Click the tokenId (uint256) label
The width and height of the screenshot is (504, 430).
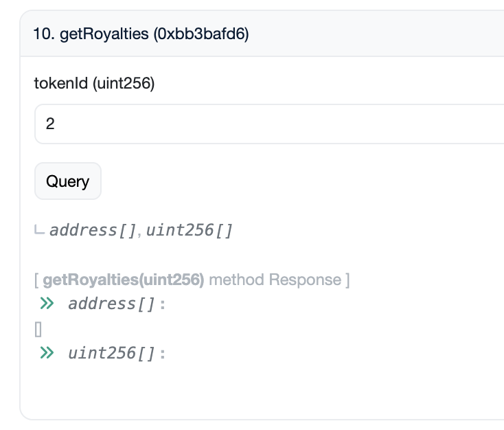click(94, 84)
